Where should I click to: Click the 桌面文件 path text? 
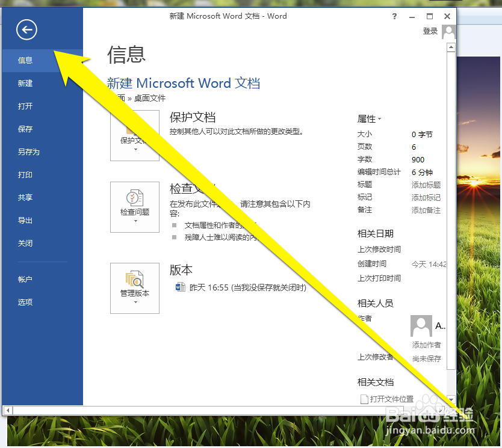150,98
